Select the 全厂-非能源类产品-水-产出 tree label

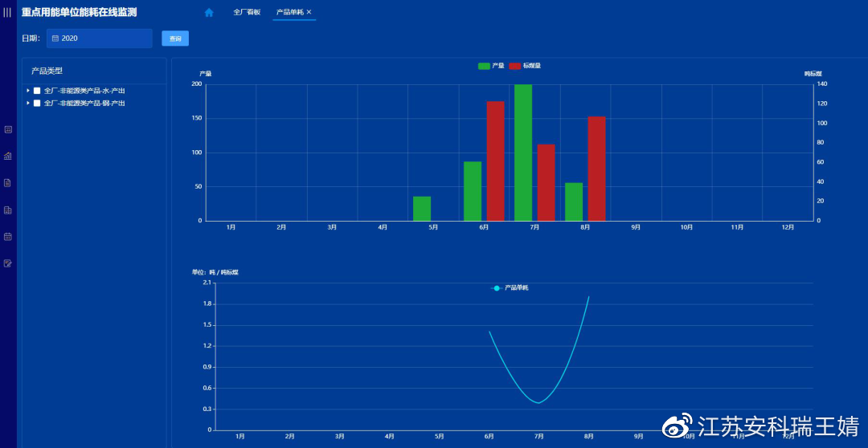coord(84,91)
